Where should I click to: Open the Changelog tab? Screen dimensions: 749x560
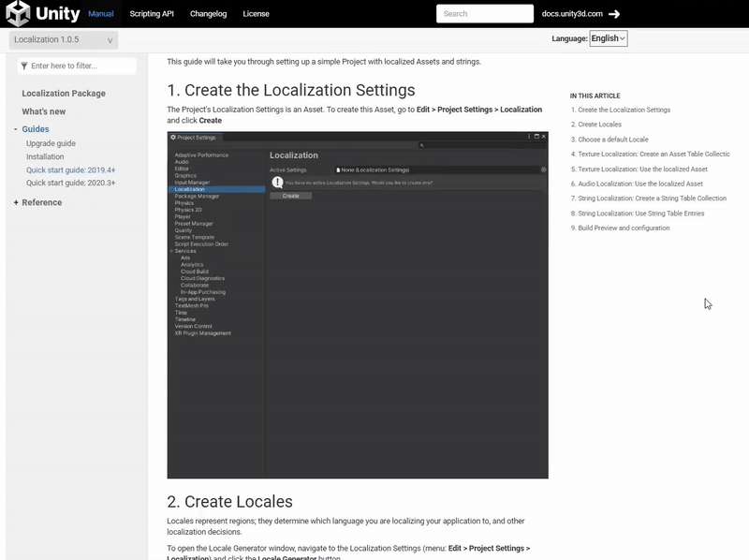pyautogui.click(x=208, y=14)
